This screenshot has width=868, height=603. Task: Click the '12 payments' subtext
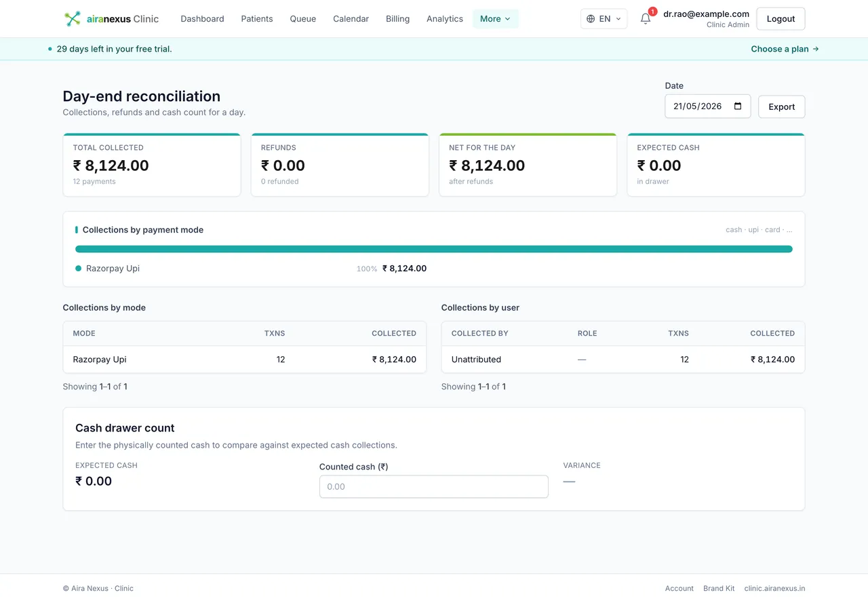tap(94, 182)
